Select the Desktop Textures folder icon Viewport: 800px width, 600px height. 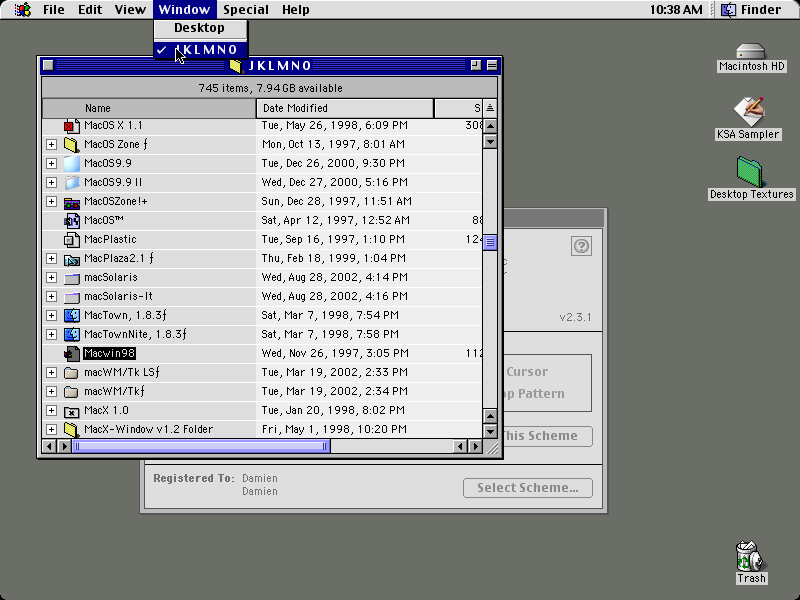(x=749, y=172)
